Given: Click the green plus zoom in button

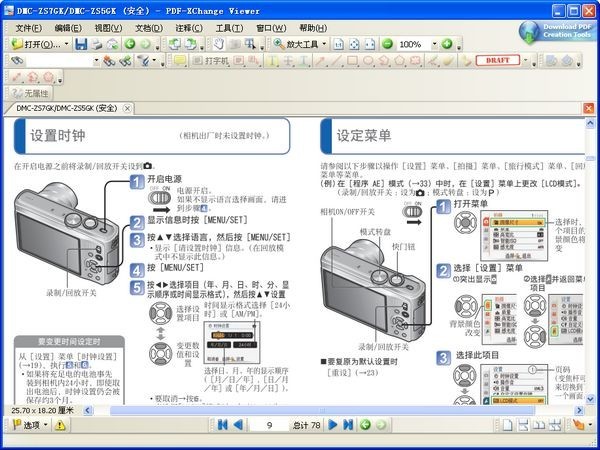Looking at the screenshot, I should (x=447, y=44).
